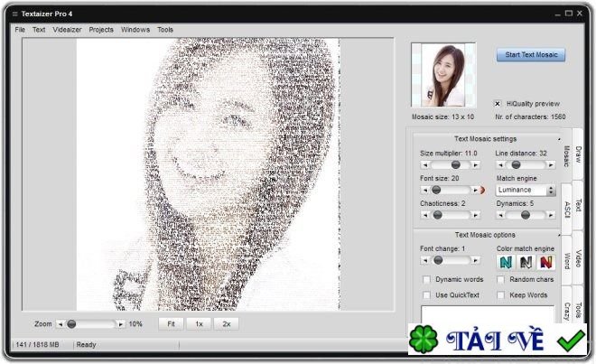Click the 'Ready' status text
The width and height of the screenshot is (596, 364).
[86, 345]
